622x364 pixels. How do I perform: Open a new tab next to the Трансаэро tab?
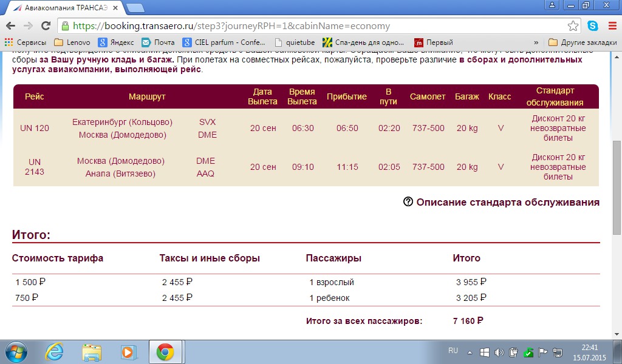pyautogui.click(x=135, y=7)
